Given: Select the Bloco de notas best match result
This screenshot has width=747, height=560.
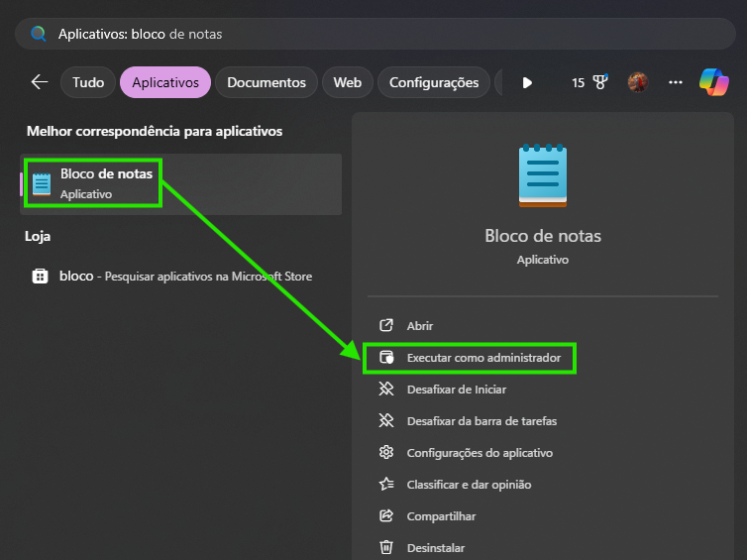Looking at the screenshot, I should click(181, 184).
